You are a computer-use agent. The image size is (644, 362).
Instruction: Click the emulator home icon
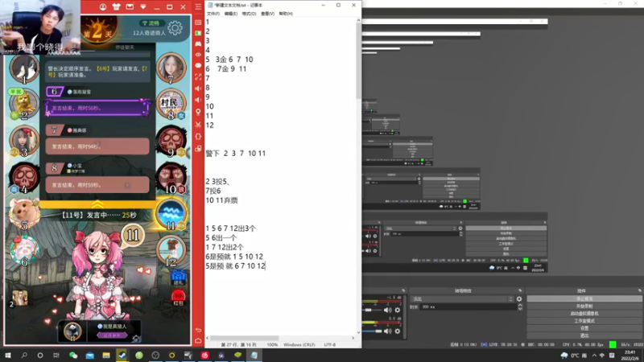pyautogui.click(x=198, y=340)
